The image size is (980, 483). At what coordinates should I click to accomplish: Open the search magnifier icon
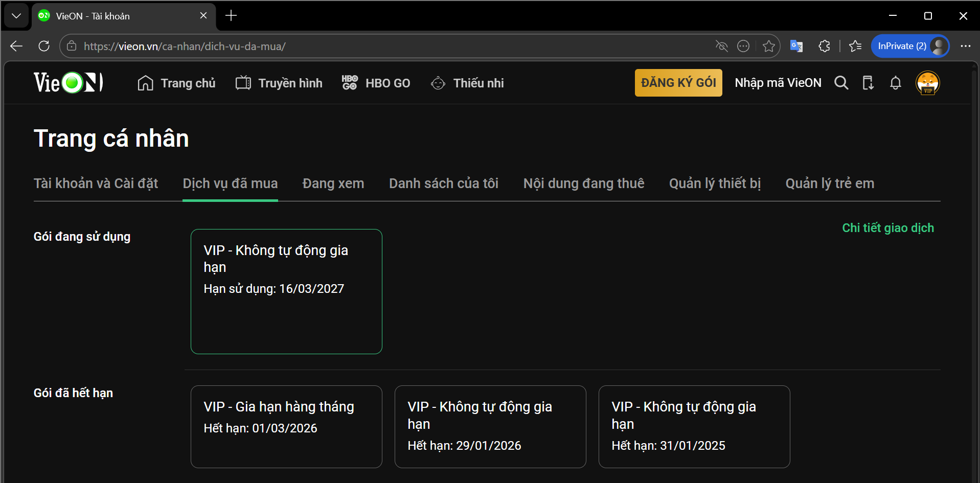click(841, 83)
